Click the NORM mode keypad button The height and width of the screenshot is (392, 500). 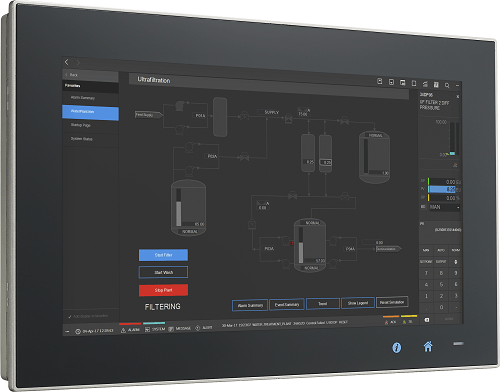pyautogui.click(x=456, y=250)
